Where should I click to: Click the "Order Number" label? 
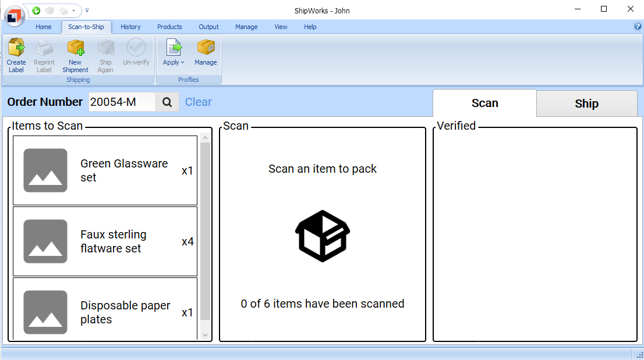pos(45,102)
